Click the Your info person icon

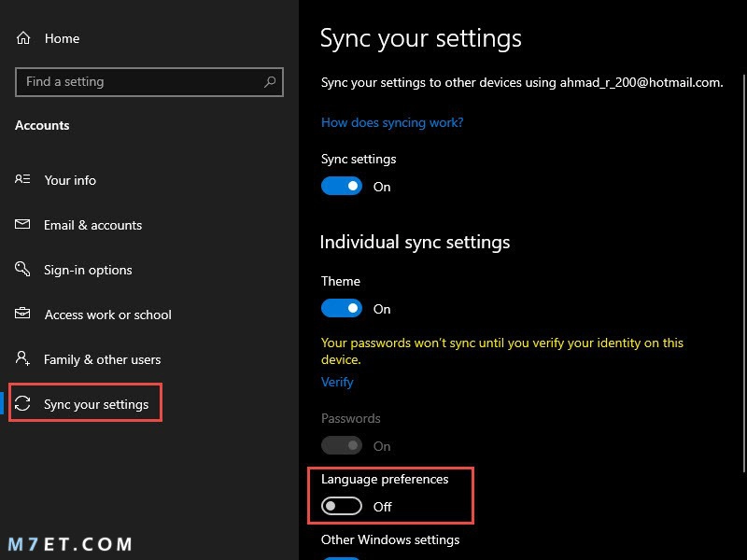pyautogui.click(x=22, y=179)
